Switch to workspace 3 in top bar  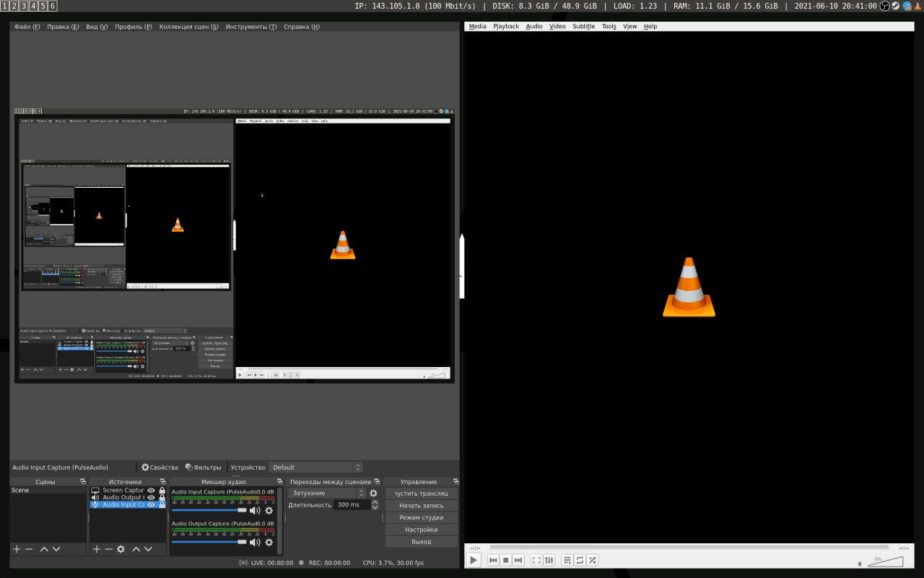(x=24, y=6)
